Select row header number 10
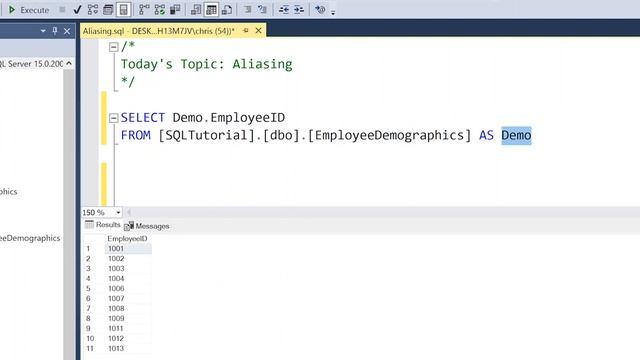 [93, 338]
